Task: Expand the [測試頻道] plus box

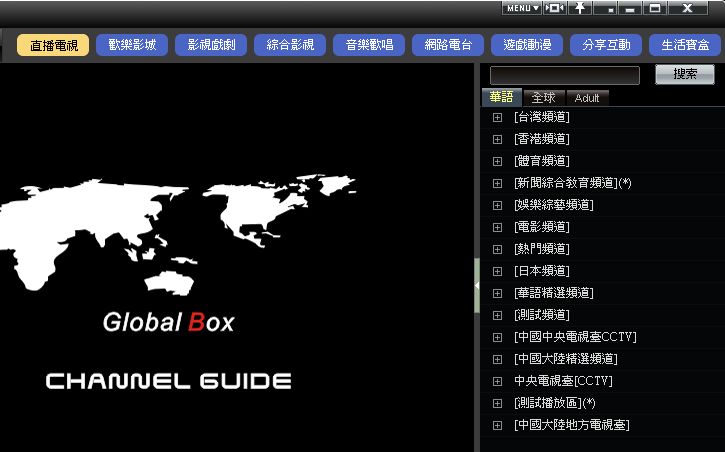Action: pos(498,315)
